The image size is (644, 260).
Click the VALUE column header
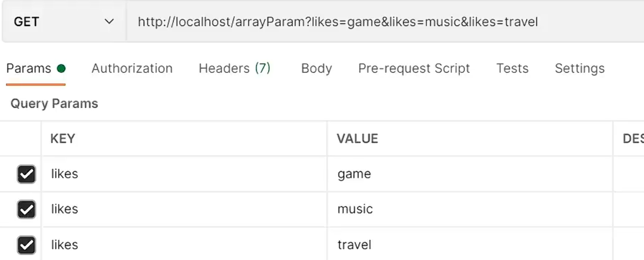point(358,139)
